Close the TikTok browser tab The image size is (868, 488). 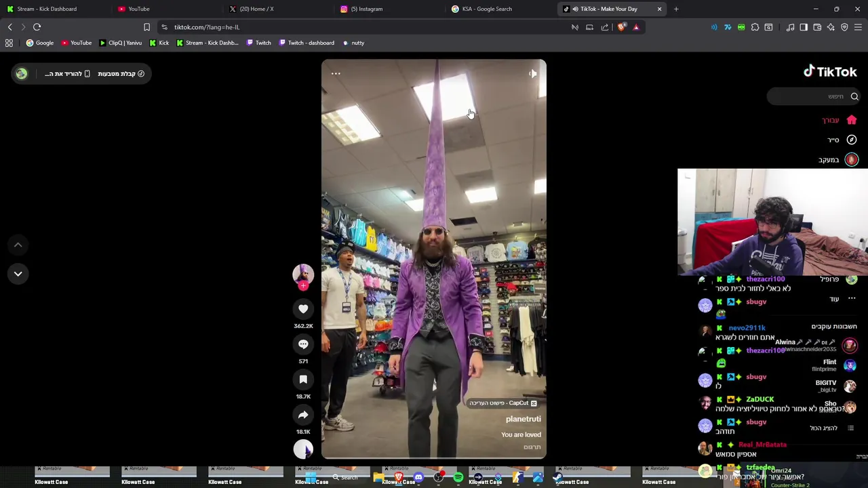(x=659, y=9)
